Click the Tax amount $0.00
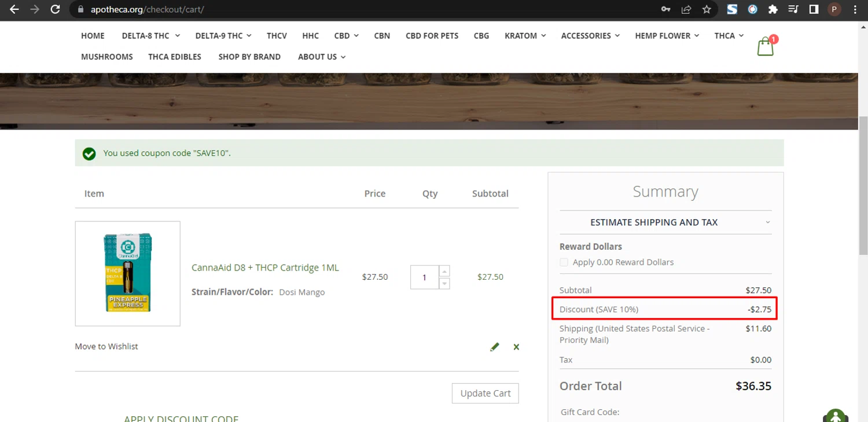868x422 pixels. tap(761, 360)
